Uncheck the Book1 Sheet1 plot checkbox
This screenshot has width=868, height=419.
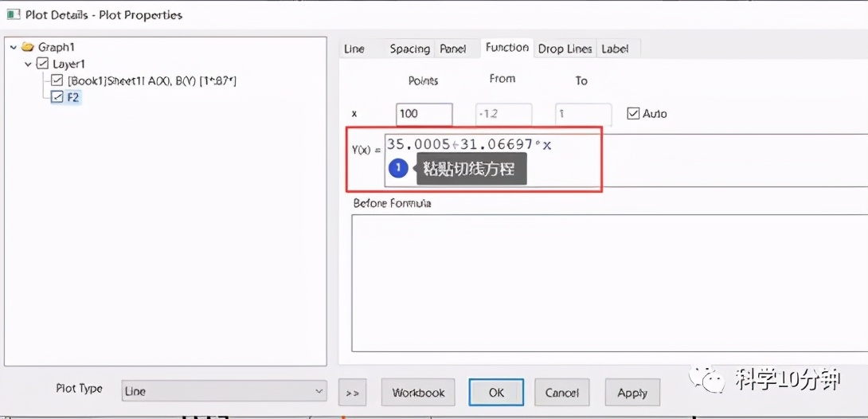pyautogui.click(x=57, y=80)
